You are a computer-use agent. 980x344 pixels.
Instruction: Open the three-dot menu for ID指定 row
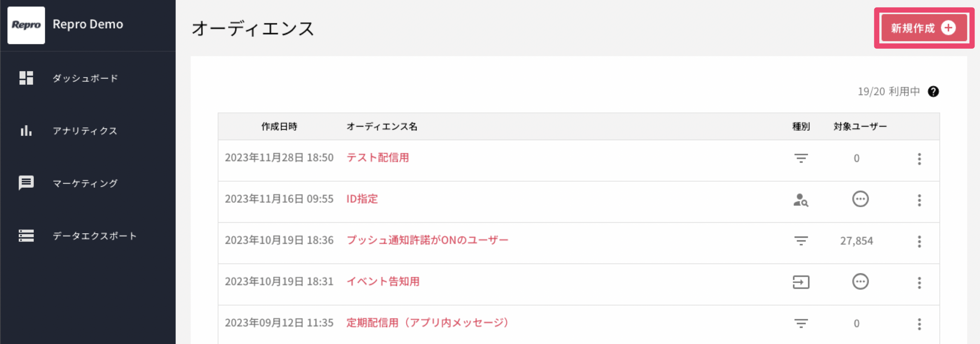pos(919,200)
